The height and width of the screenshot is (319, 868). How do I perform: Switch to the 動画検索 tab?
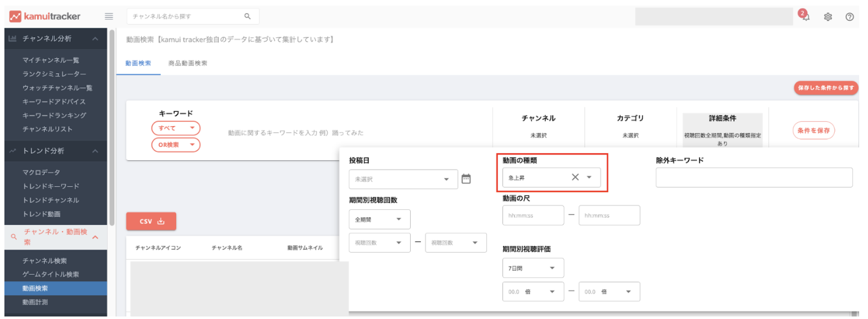138,64
